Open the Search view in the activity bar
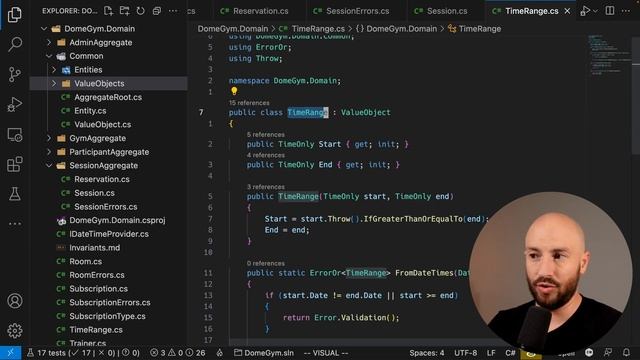The image size is (640, 360). 15,44
